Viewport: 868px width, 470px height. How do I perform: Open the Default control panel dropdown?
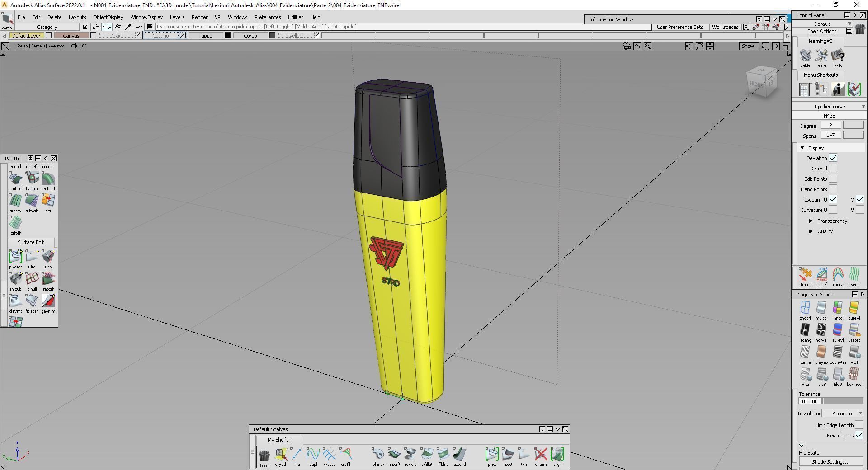click(822, 24)
